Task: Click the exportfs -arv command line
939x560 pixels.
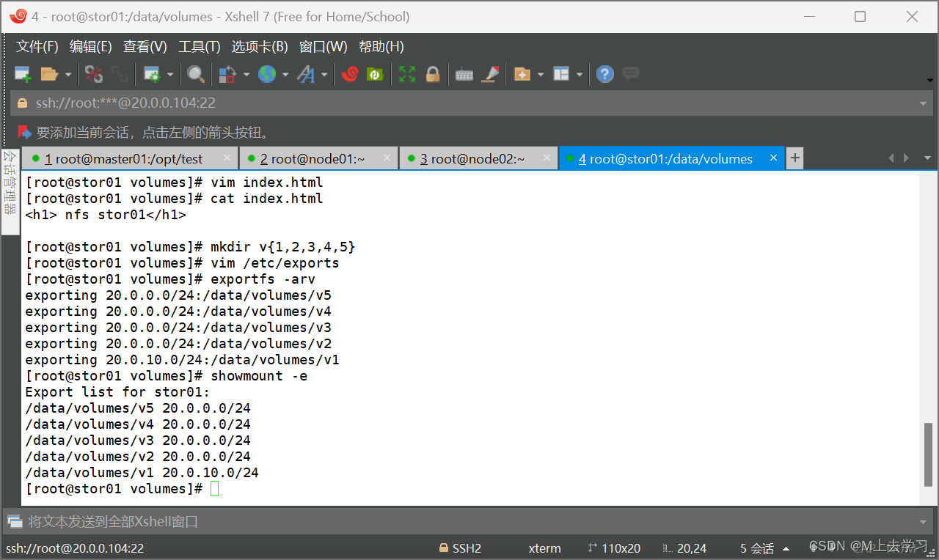Action: [x=170, y=279]
